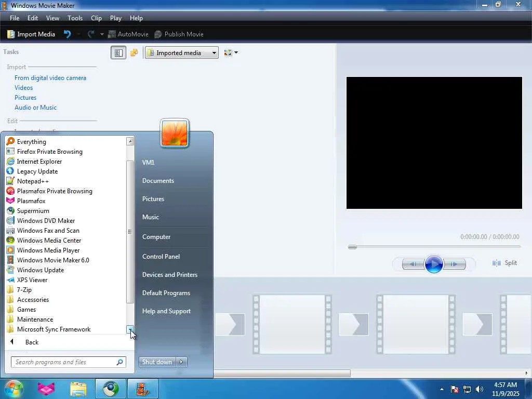Click the Shut down button

[157, 362]
